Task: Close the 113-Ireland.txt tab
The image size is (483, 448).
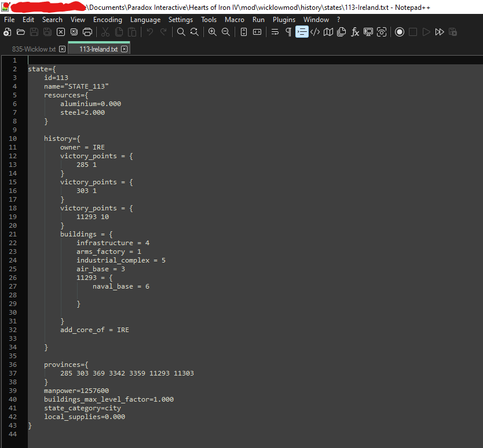Action: pos(123,49)
